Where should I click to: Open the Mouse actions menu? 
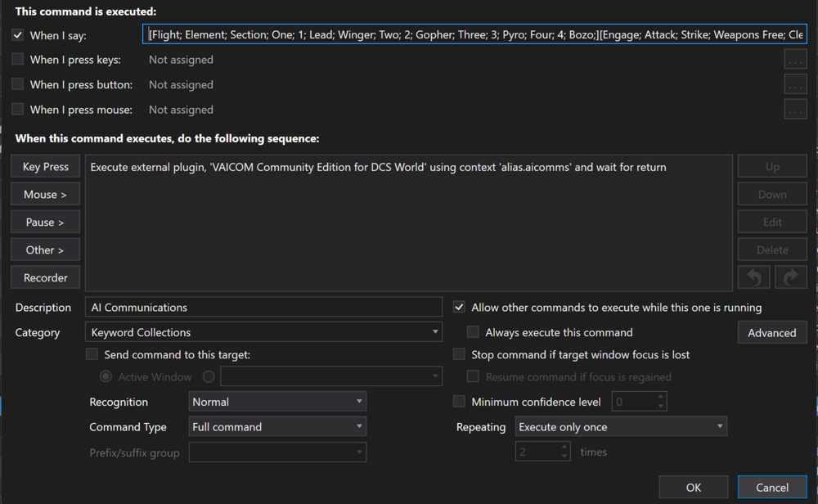pyautogui.click(x=46, y=195)
